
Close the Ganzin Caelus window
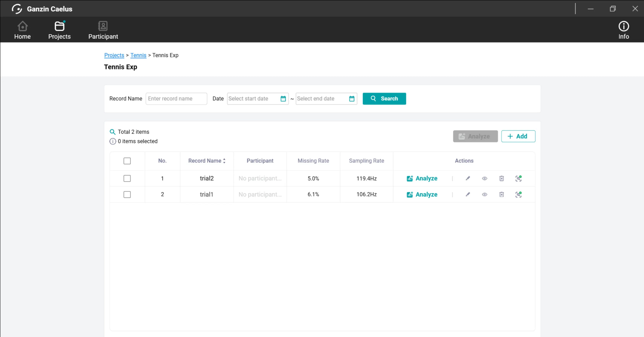(635, 9)
